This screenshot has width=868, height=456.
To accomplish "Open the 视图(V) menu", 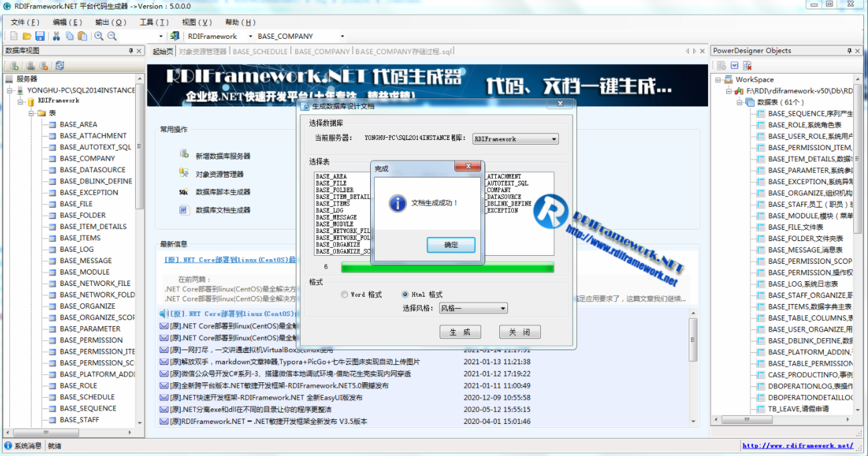I will point(197,22).
